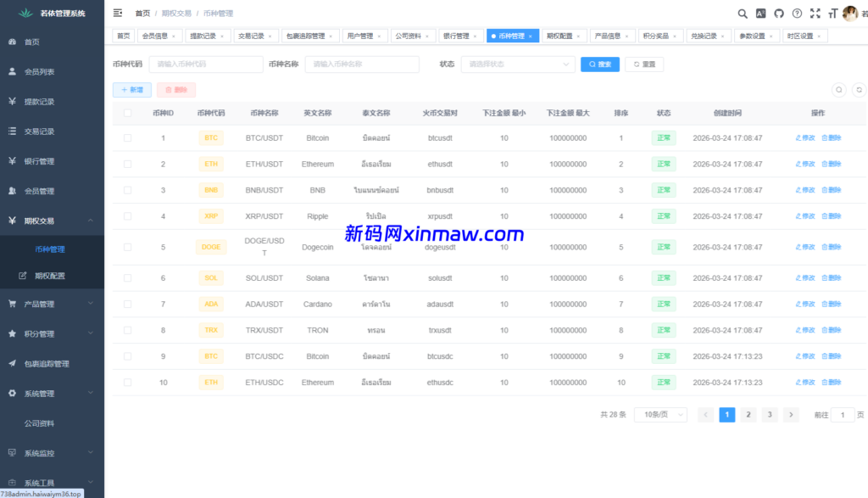Check the BTC/USDC row checkbox
This screenshot has height=498, width=868.
point(127,356)
